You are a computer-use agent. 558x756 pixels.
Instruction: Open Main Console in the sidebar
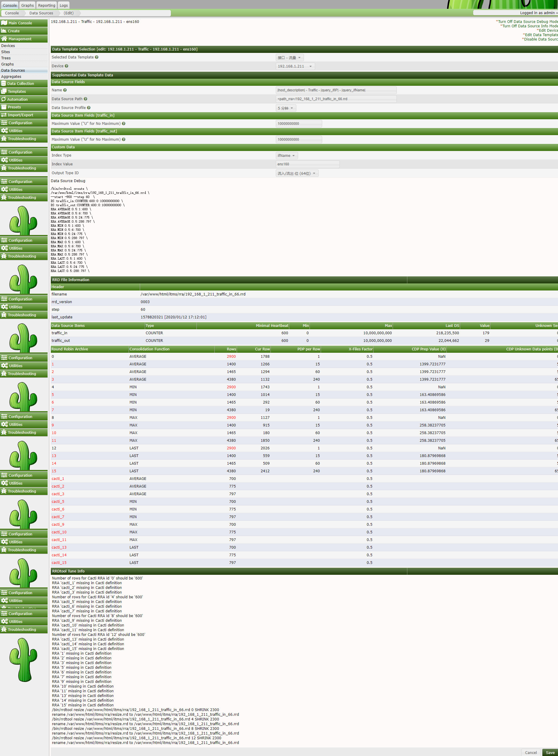point(24,23)
